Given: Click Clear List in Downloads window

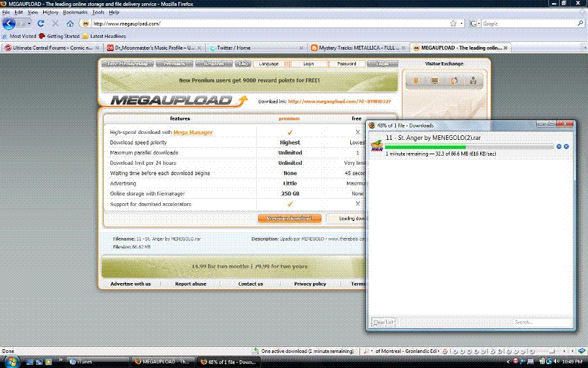Looking at the screenshot, I should (x=384, y=322).
